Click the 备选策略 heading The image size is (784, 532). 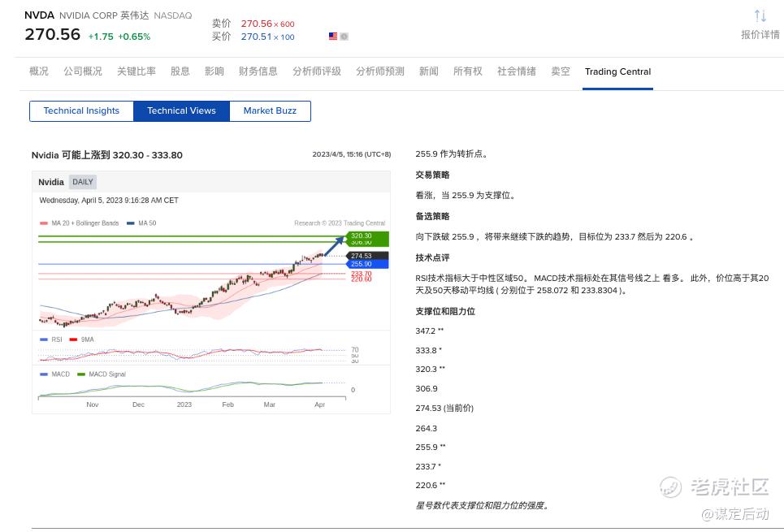pos(432,217)
